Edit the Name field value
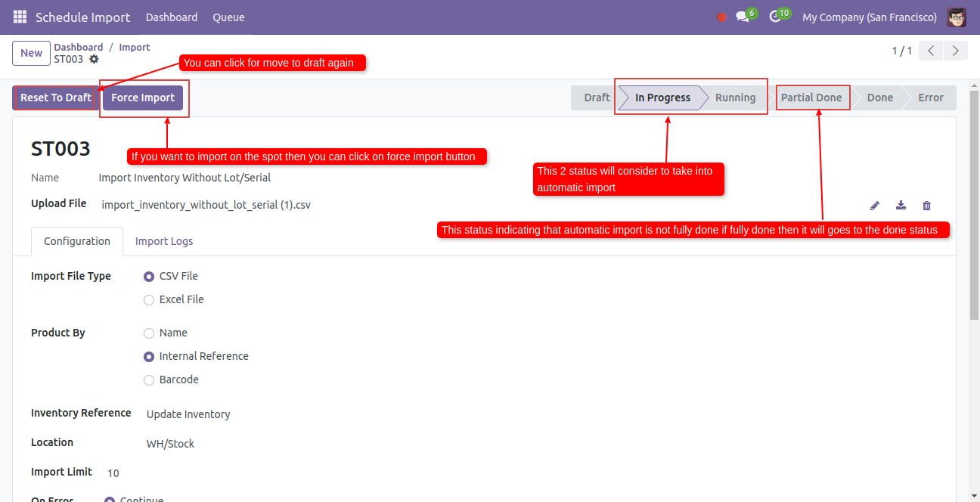980x502 pixels. pos(185,178)
